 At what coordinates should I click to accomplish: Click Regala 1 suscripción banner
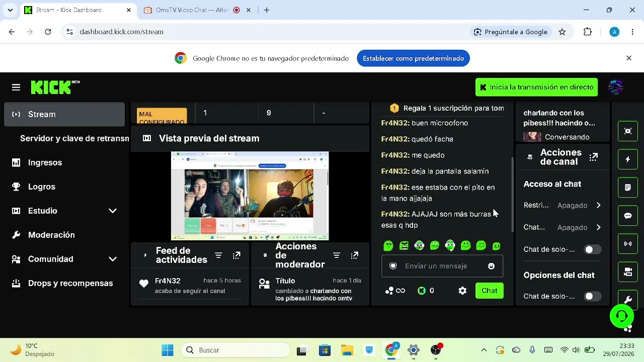tap(448, 108)
